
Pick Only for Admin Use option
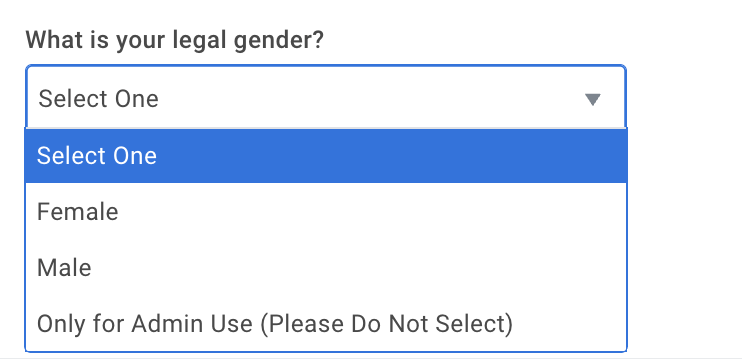(x=326, y=324)
